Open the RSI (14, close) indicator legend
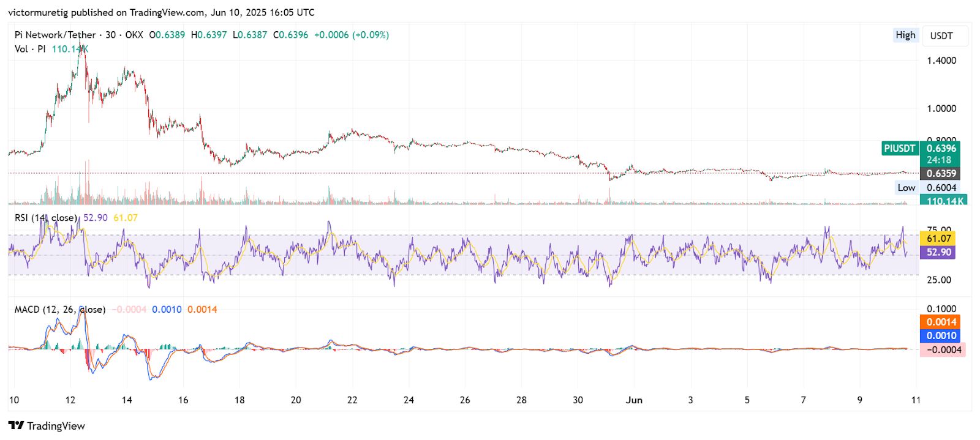980x440 pixels. tap(46, 218)
